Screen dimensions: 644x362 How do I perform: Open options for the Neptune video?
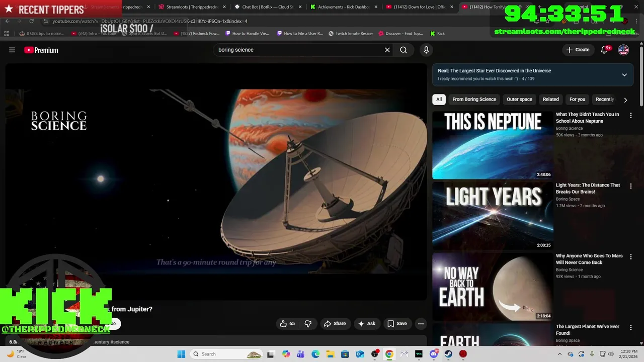(x=631, y=115)
